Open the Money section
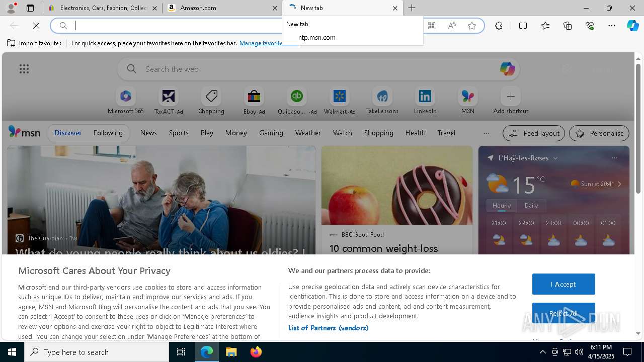Screen dimensions: 644x362 coord(236,133)
